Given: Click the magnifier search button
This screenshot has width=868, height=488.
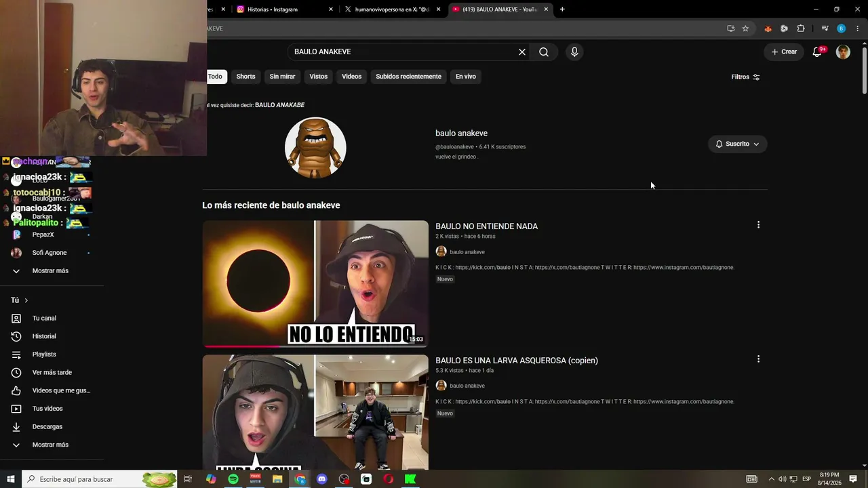Looking at the screenshot, I should click(x=544, y=52).
